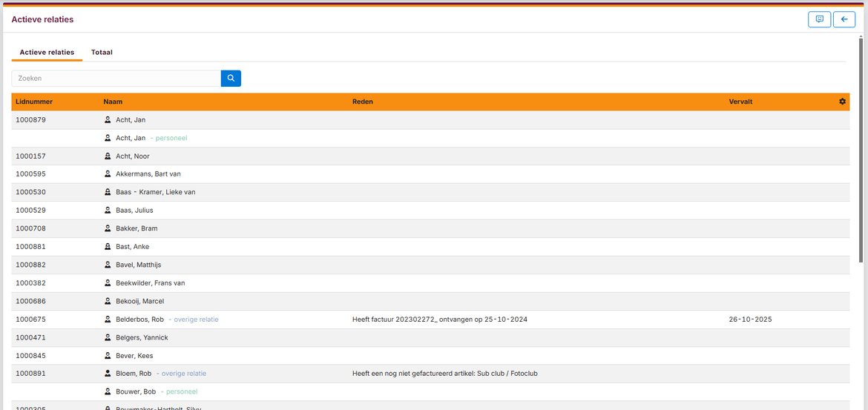This screenshot has height=410, width=868.
Task: Click person icon beside Akkermans, Bart van
Action: [108, 174]
